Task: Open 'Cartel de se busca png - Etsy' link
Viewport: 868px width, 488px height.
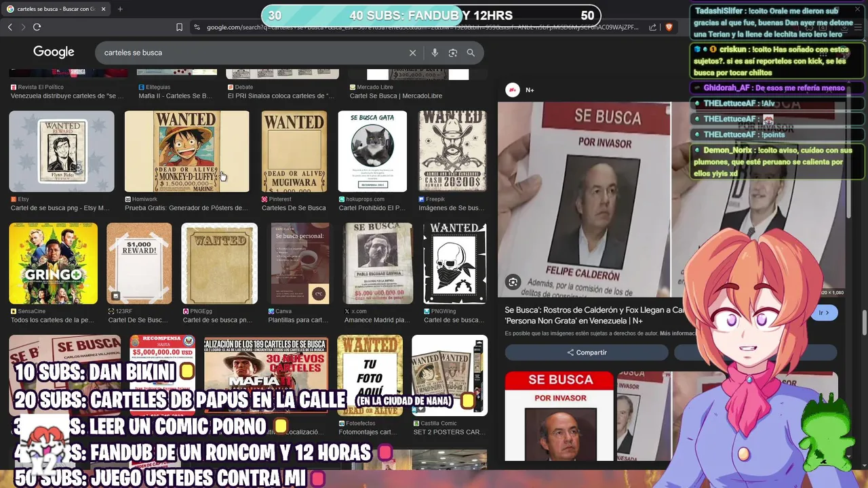Action: [60, 208]
